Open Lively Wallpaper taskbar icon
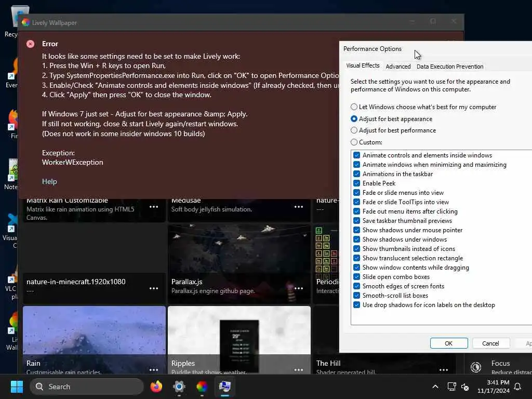 tap(202, 387)
